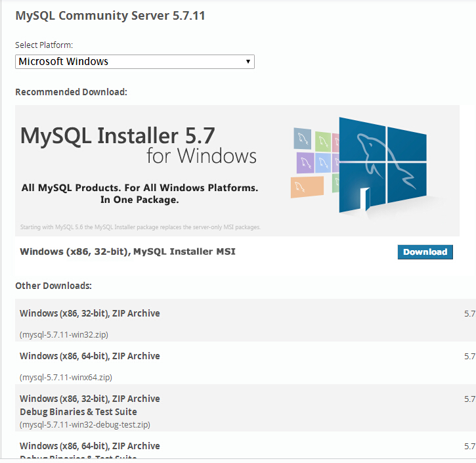Viewport: 476px width, 463px height.
Task: Select the 32-bit Debug Binaries & Test Suite text
Action: click(78, 412)
